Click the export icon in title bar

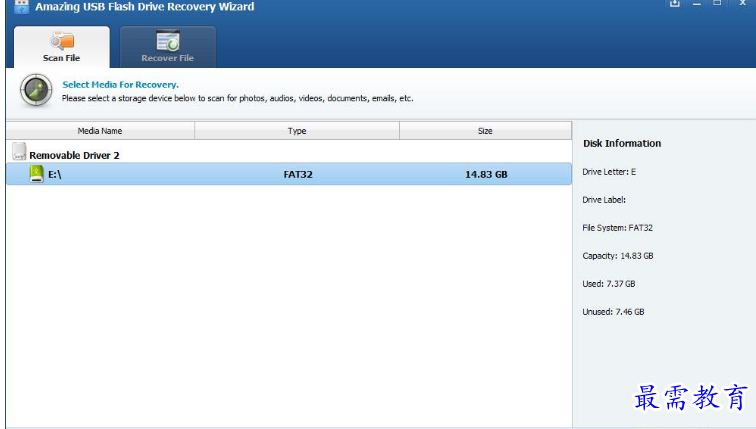[675, 4]
